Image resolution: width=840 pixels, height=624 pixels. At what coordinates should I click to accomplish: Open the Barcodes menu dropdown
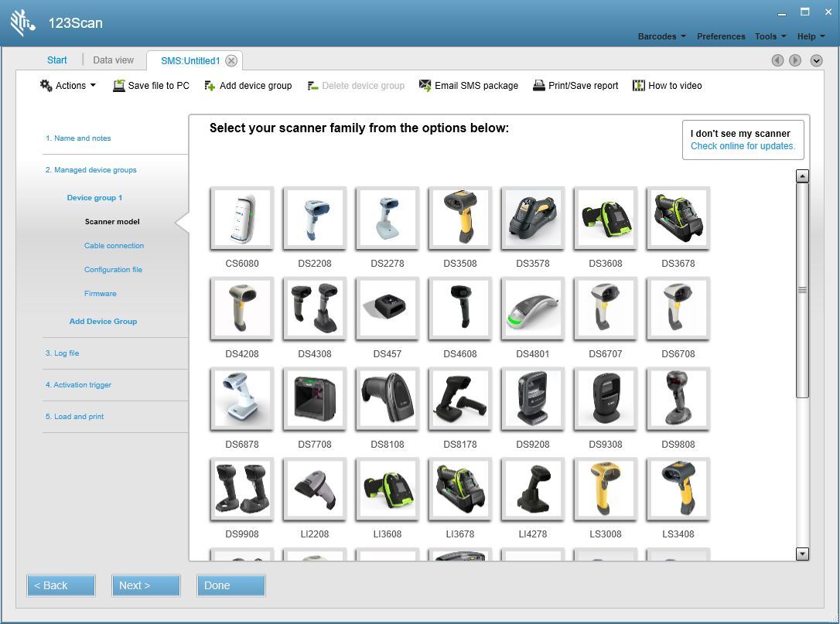click(661, 36)
